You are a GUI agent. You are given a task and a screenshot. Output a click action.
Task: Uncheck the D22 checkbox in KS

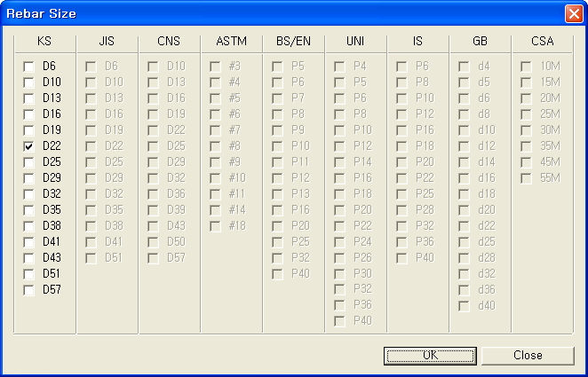[28, 146]
